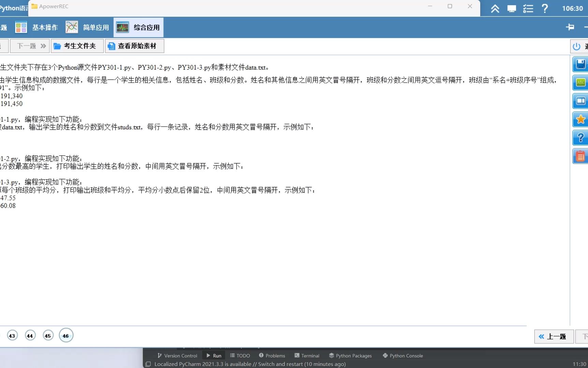Open the Problems tool window in PyCharm

coord(272,355)
